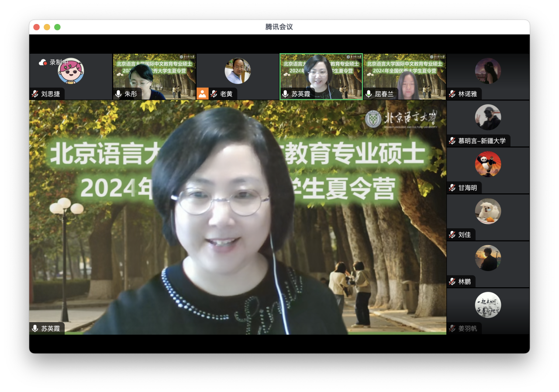Click the muted microphone icon beside 慕明言-新疆大学

click(452, 141)
